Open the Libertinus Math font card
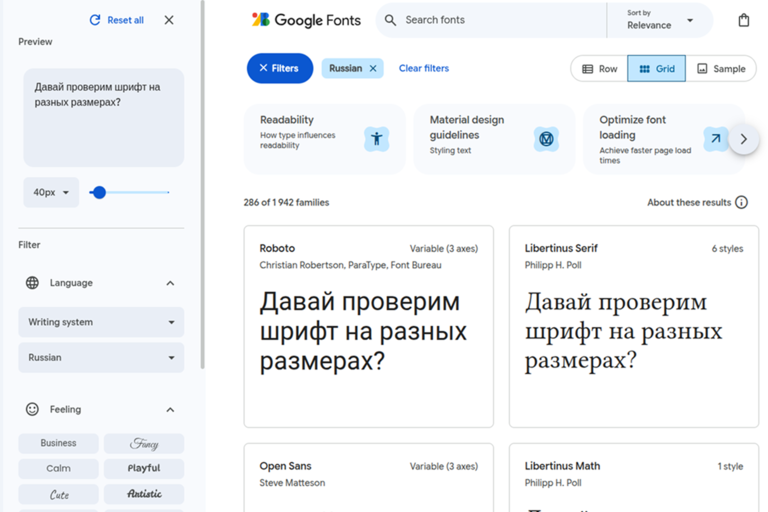The height and width of the screenshot is (512, 768). click(x=634, y=478)
